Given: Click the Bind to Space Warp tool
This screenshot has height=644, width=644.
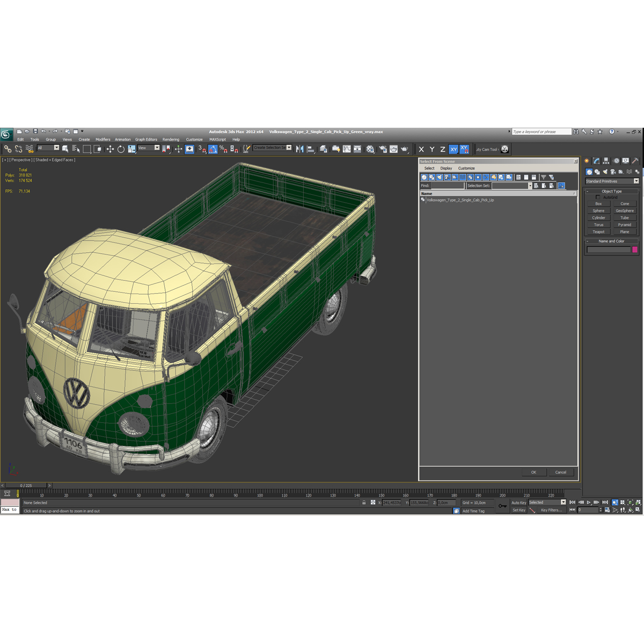Looking at the screenshot, I should click(30, 149).
